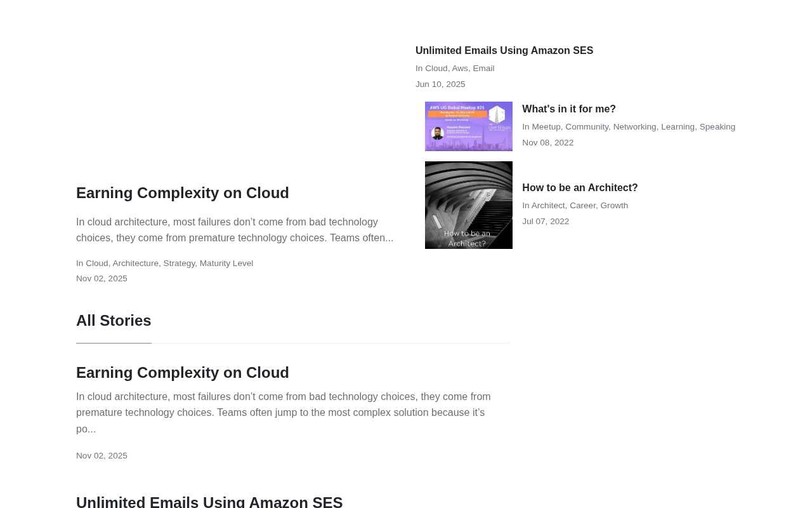Select the Email tag
Screen dimensions: 812x508
[483, 69]
